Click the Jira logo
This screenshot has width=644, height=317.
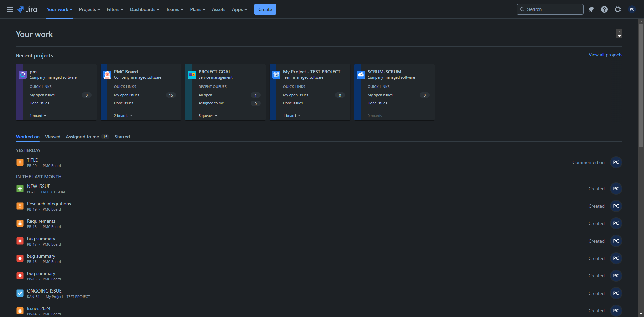[x=27, y=9]
